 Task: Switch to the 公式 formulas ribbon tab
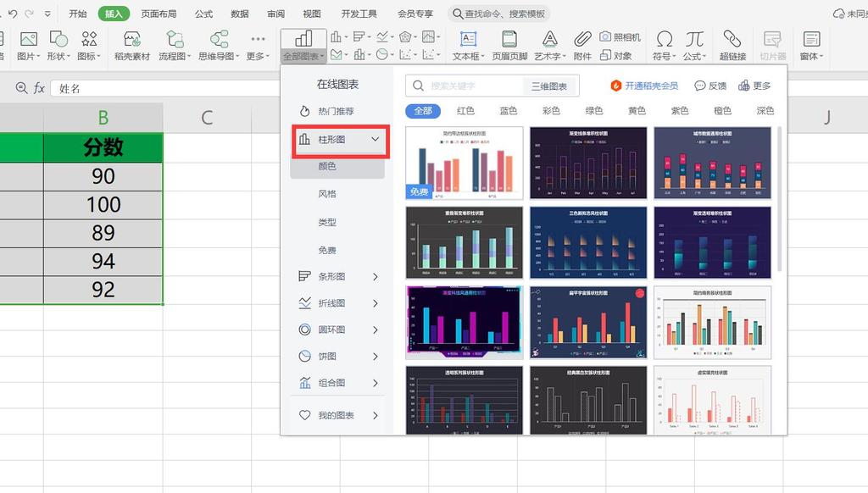point(203,14)
